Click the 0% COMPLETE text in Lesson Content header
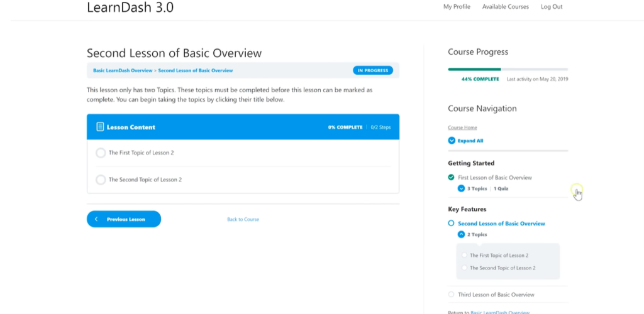 pos(345,127)
